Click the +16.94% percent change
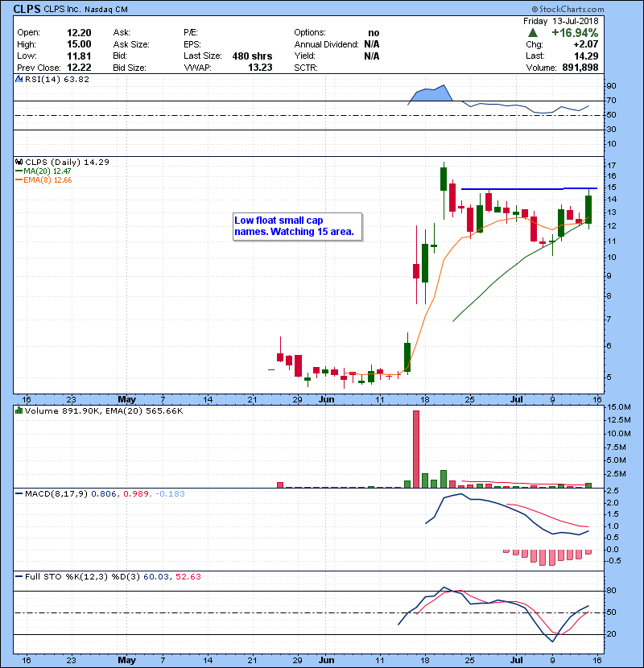The image size is (644, 668). (575, 33)
